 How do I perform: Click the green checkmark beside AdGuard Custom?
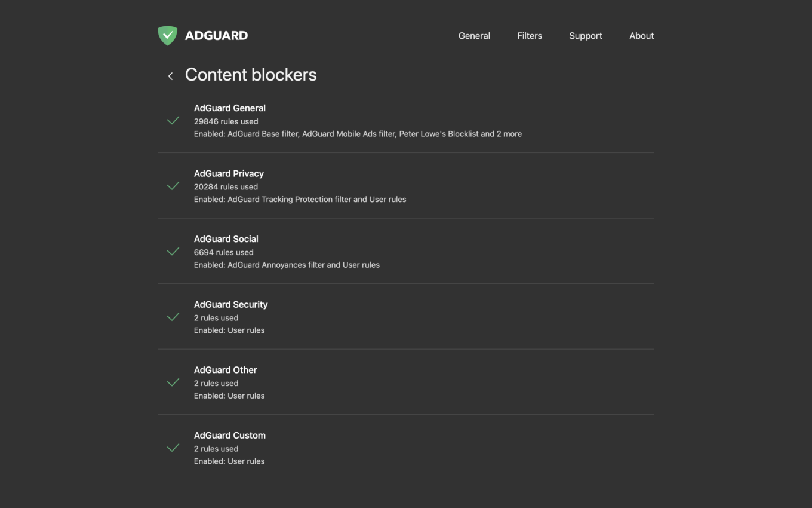pos(173,448)
